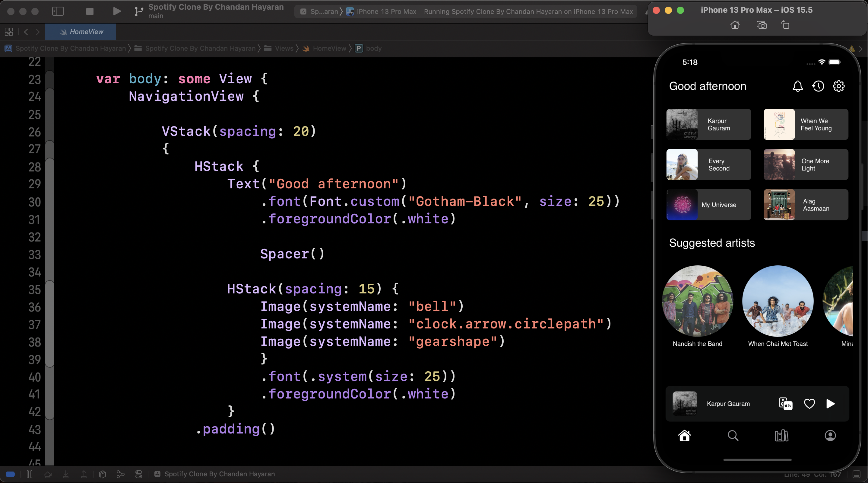Screen dimensions: 868x483
Task: Stop the running app in Xcode
Action: tap(90, 11)
